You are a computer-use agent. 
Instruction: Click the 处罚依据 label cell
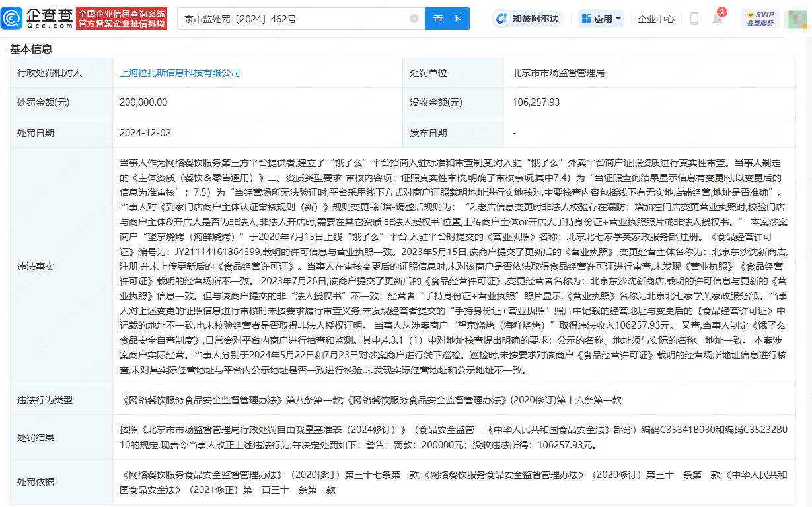pyautogui.click(x=61, y=481)
